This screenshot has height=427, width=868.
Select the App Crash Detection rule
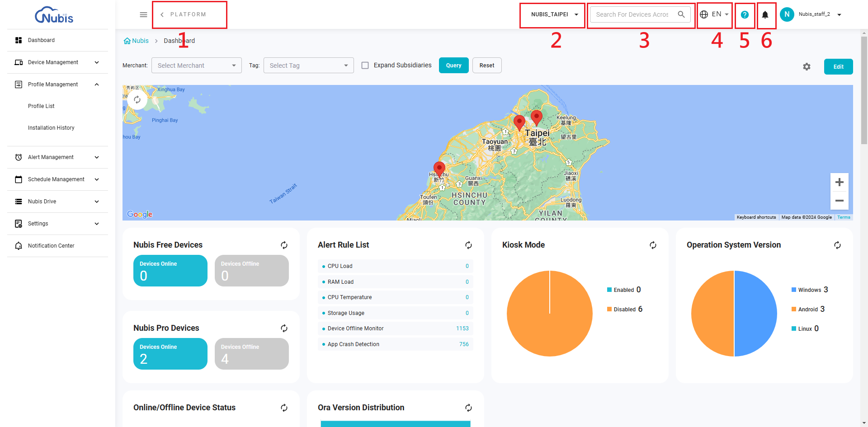tap(396, 344)
